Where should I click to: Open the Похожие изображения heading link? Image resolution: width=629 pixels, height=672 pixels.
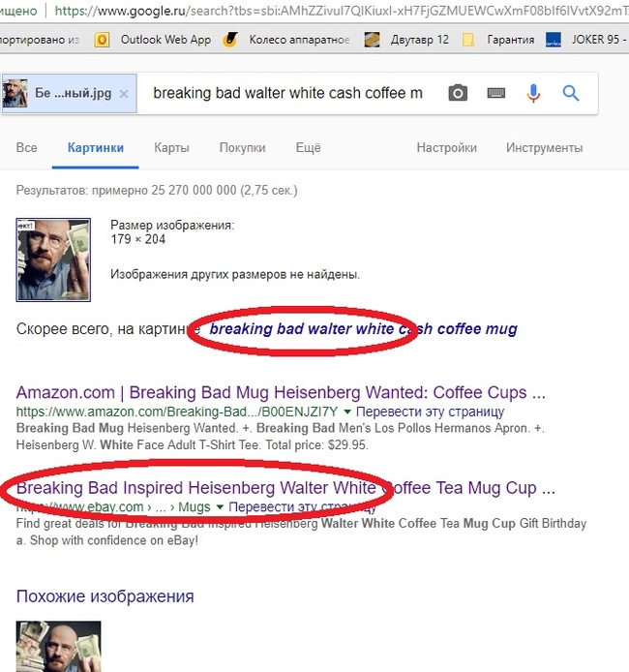pos(105,596)
